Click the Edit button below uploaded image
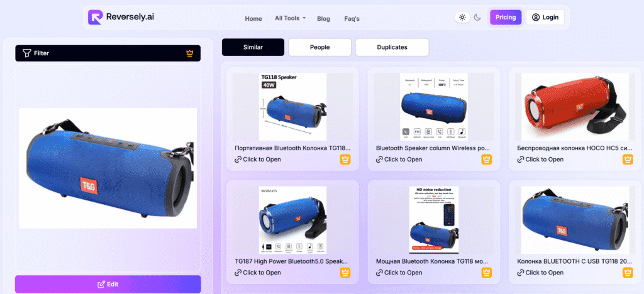This screenshot has width=644, height=294. click(108, 284)
